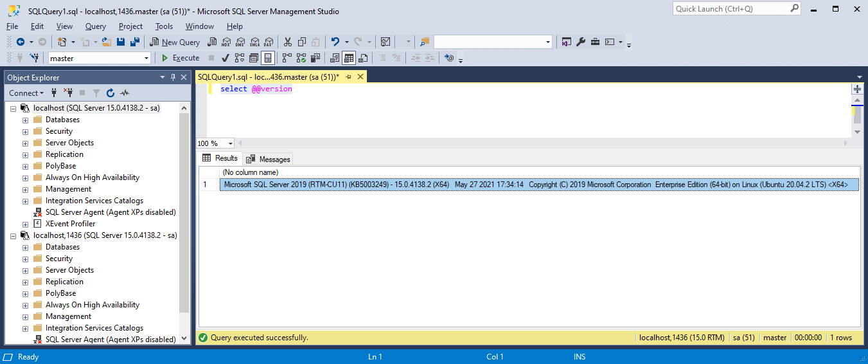
Task: Click the query editor vertical scrollbar
Action: (858, 116)
